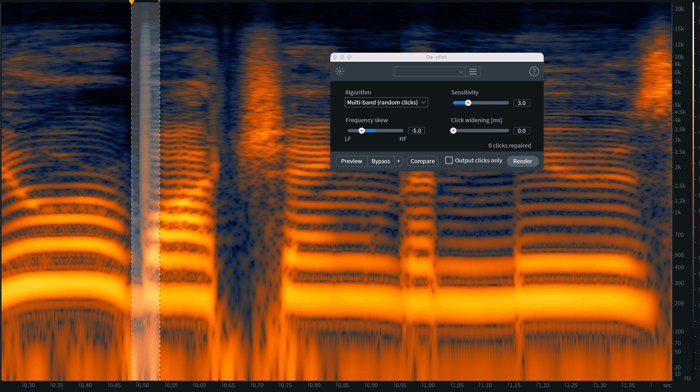Click the Compare button

tap(422, 161)
